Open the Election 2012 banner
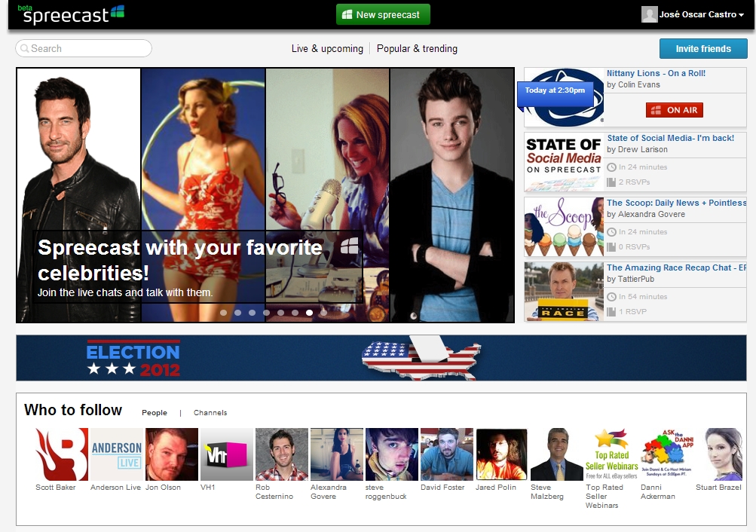The height and width of the screenshot is (532, 756). click(381, 358)
